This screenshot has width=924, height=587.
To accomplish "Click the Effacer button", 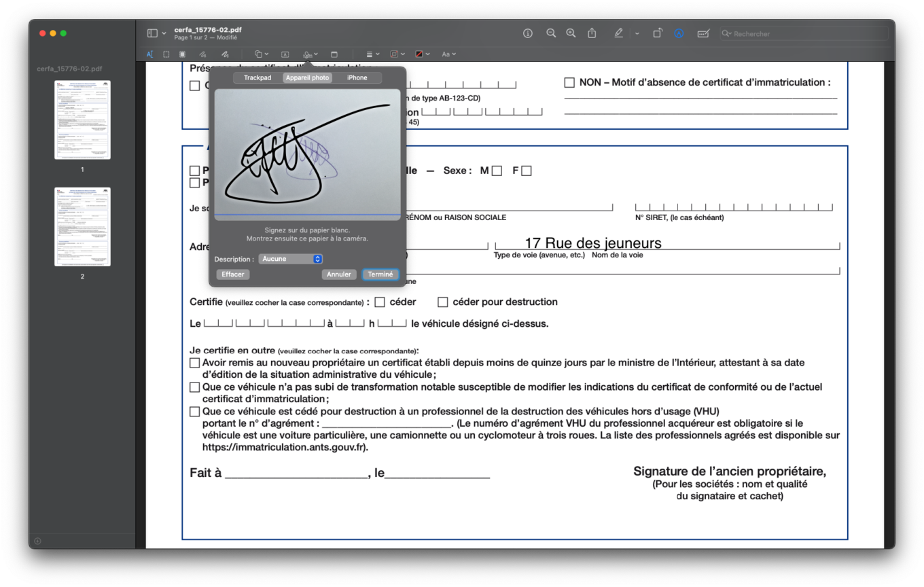I will tap(233, 274).
